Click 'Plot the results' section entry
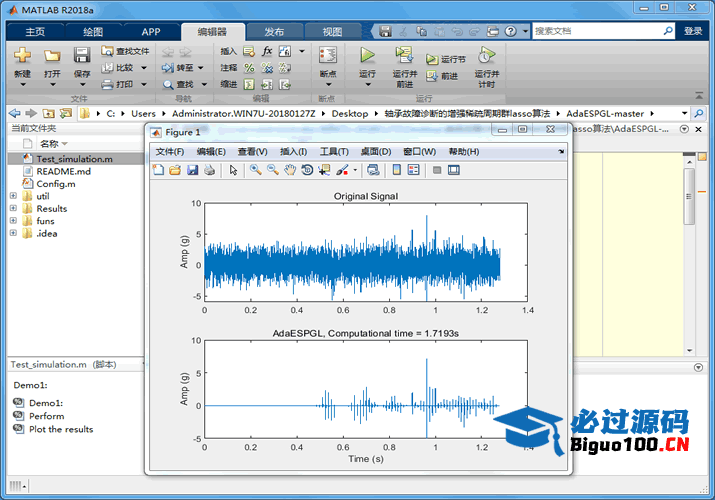Screen dimensions: 715x500 click(61, 429)
